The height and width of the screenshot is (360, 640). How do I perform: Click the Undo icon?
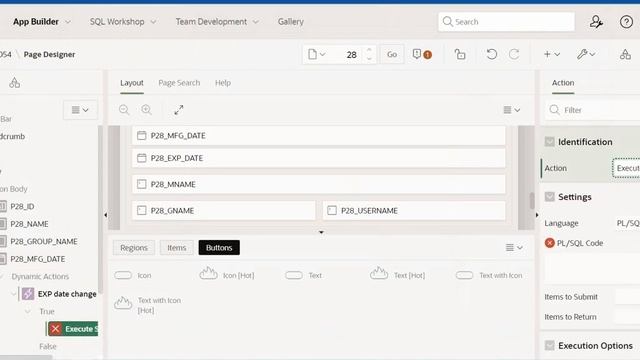click(x=491, y=54)
